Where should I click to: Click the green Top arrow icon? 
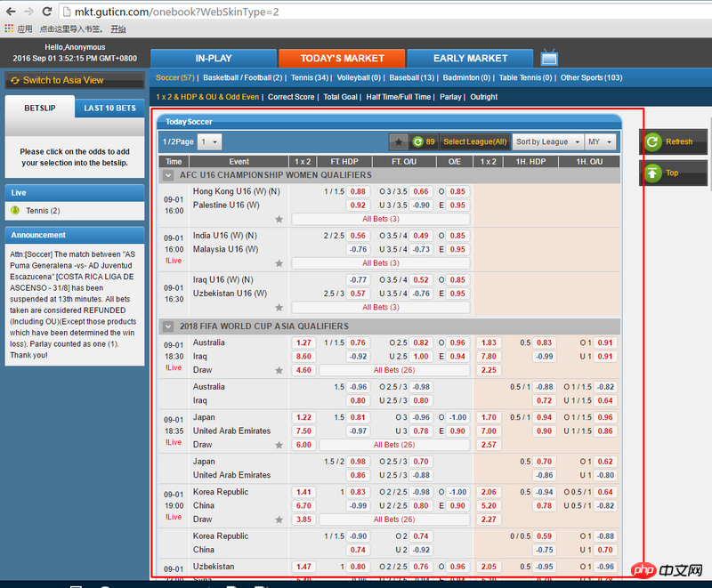tap(652, 173)
